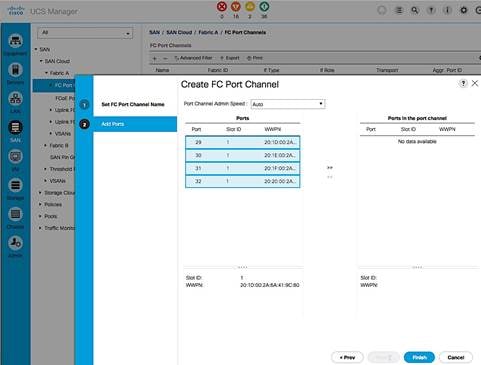Select port 30 row in Ports table
The image size is (481, 365).
[243, 155]
